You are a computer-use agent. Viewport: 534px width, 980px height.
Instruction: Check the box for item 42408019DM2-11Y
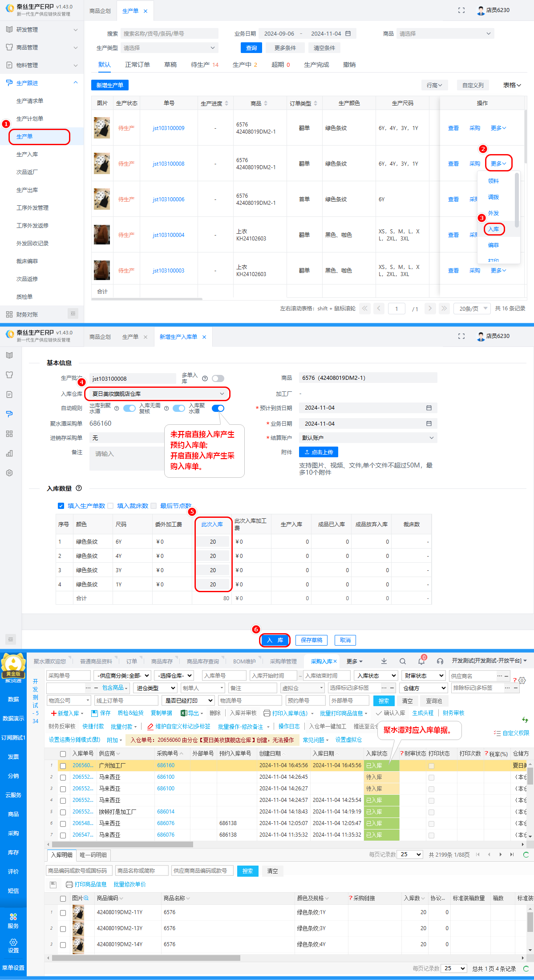click(x=63, y=913)
